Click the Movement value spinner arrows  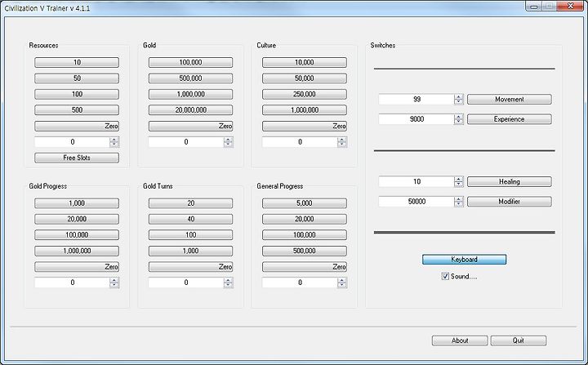click(x=458, y=100)
